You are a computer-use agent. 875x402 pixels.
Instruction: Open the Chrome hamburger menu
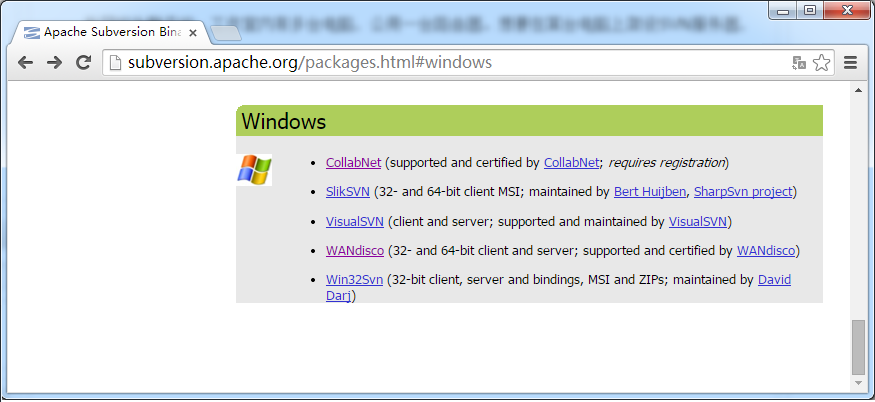(x=850, y=63)
